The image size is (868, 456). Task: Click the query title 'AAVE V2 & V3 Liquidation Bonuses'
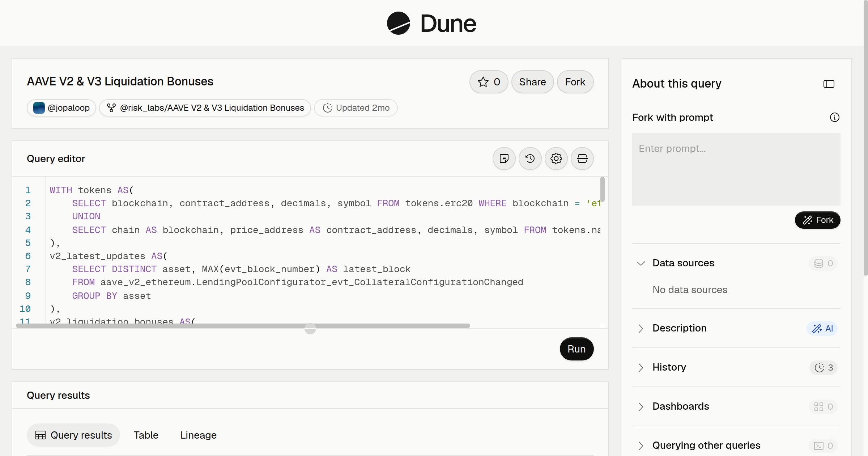coord(120,81)
